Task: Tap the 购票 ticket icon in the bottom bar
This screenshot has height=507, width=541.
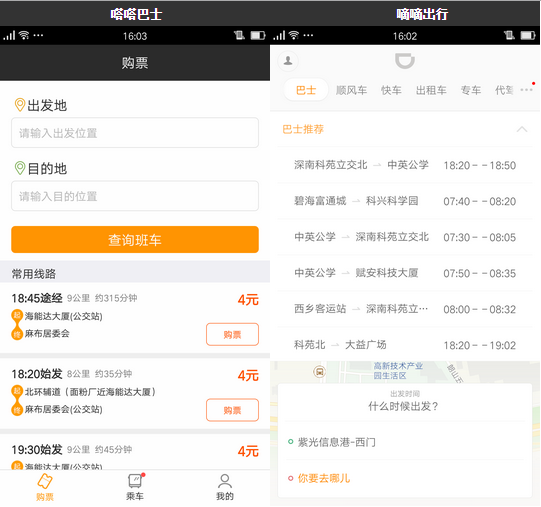Action: point(45,481)
